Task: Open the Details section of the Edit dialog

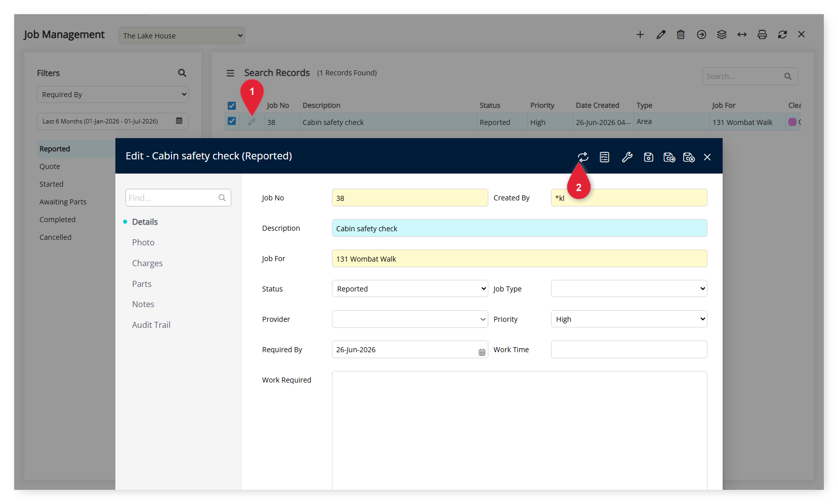Action: click(x=145, y=222)
